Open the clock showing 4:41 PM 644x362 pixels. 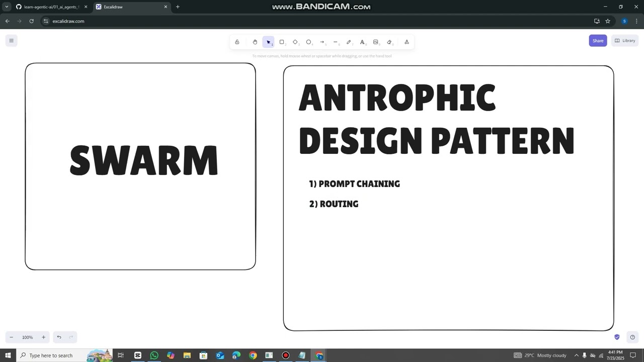pyautogui.click(x=615, y=355)
